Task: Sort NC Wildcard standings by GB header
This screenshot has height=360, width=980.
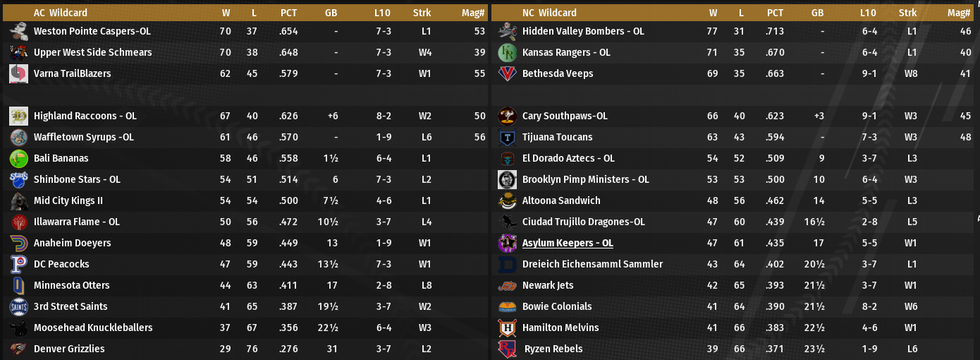Action: tap(817, 13)
